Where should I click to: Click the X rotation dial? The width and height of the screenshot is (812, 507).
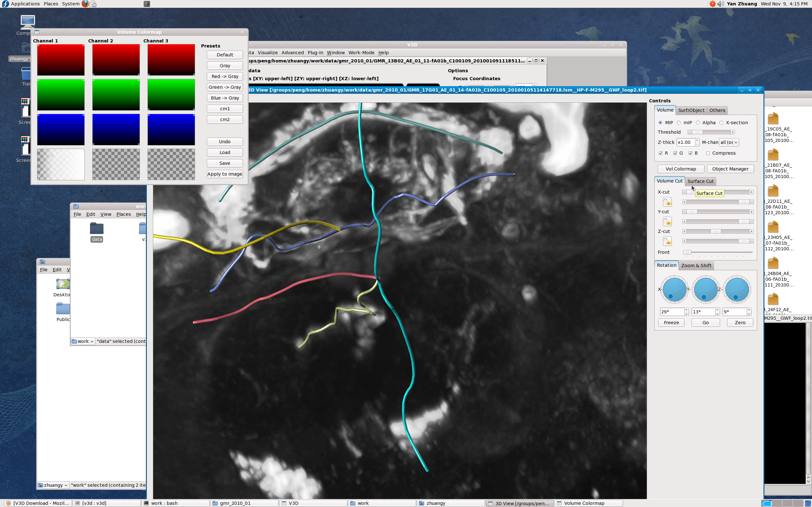click(674, 289)
